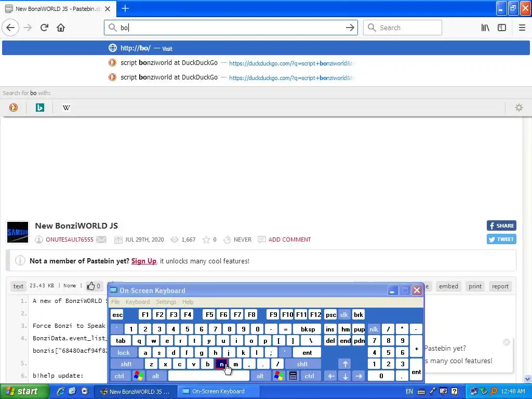532x399 pixels.
Task: Open the browser Home page icon
Action: (x=61, y=28)
